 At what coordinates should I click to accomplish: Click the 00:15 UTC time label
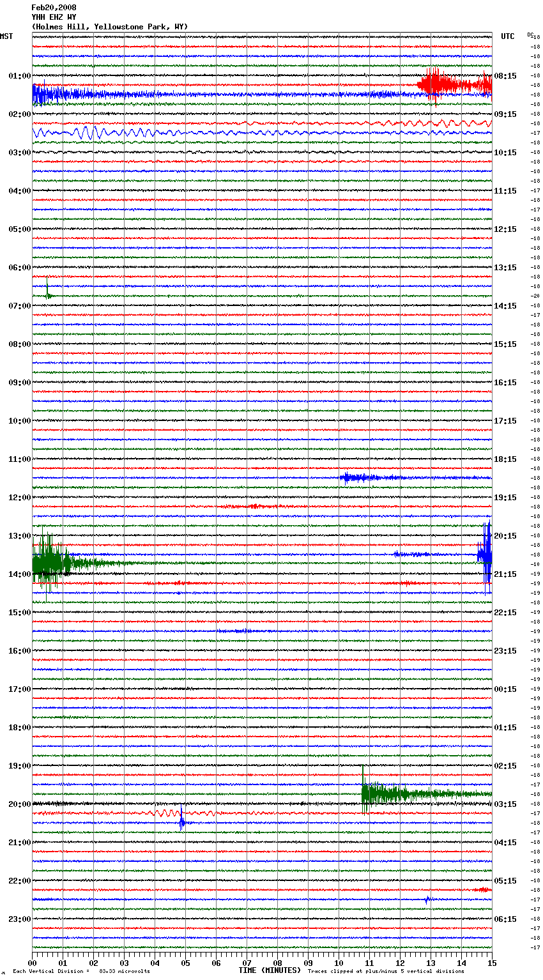tap(505, 689)
